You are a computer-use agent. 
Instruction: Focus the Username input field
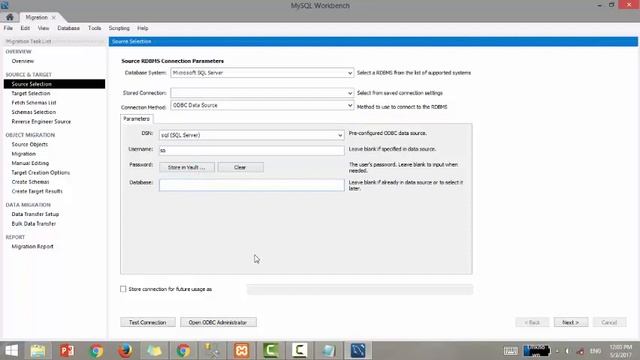(252, 150)
